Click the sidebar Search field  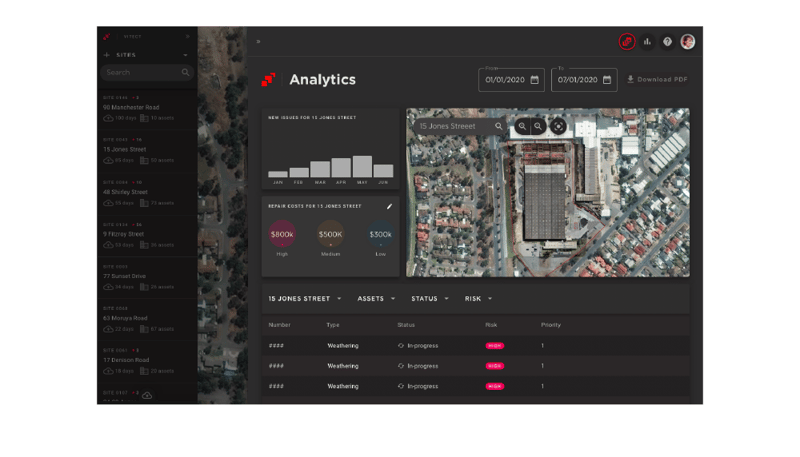click(146, 72)
